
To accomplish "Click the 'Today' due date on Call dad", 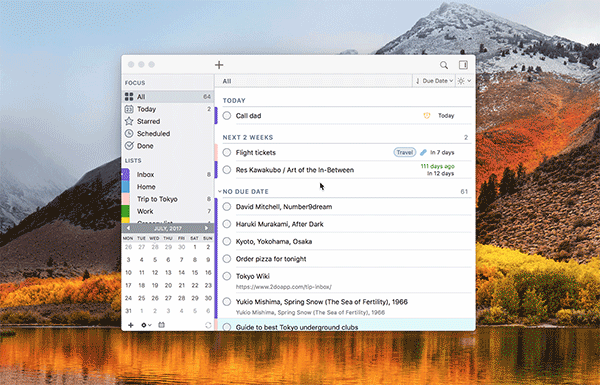I will click(446, 116).
